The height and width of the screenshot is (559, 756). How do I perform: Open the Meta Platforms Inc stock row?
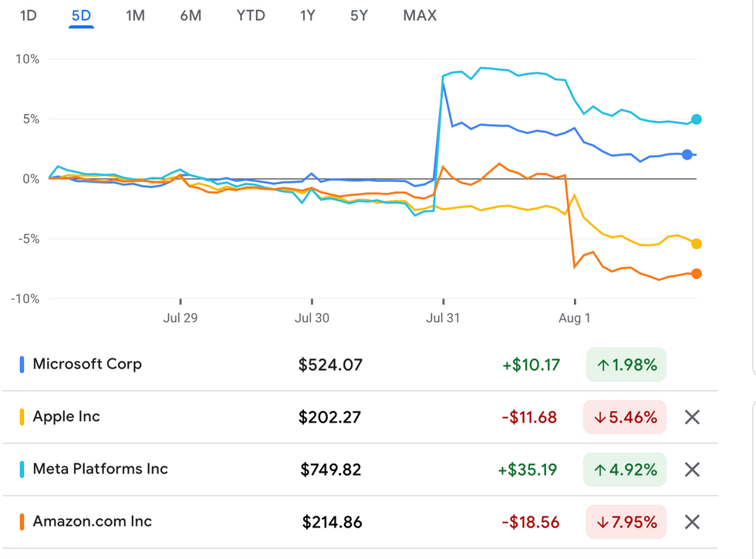tap(100, 470)
